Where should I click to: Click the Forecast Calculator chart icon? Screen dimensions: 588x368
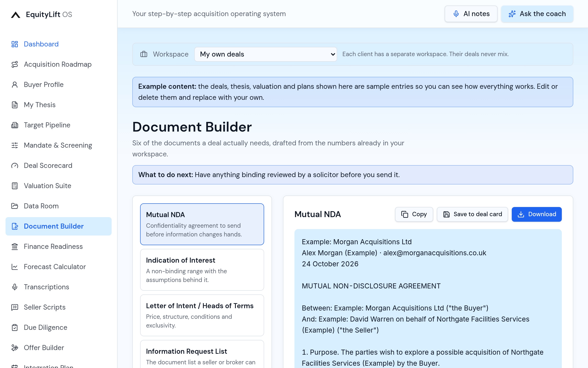click(x=14, y=267)
